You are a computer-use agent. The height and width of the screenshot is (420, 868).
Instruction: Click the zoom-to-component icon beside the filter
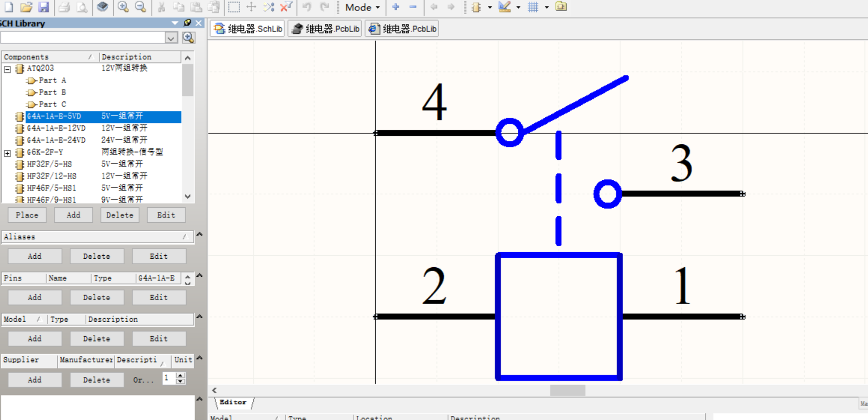pyautogui.click(x=188, y=37)
